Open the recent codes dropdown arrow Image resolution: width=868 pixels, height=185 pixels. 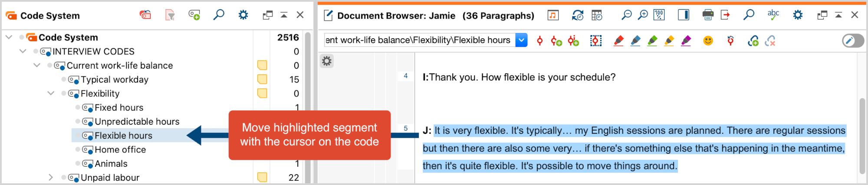tap(521, 40)
